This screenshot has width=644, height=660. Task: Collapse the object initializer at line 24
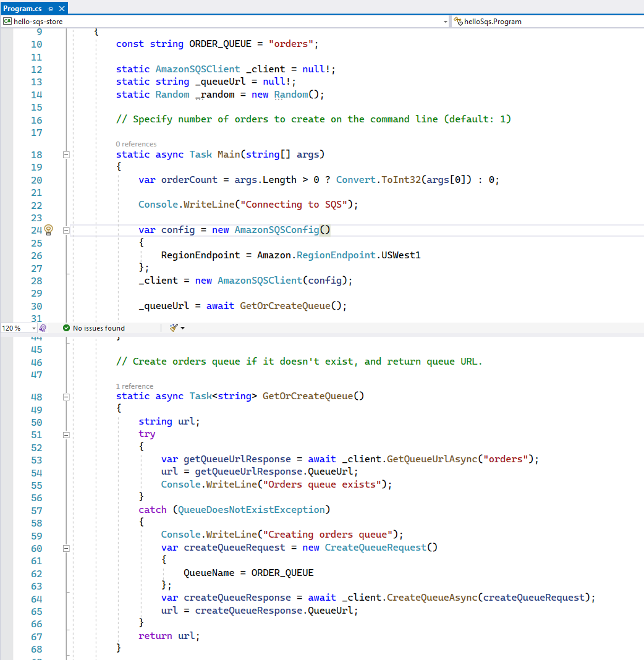[66, 231]
